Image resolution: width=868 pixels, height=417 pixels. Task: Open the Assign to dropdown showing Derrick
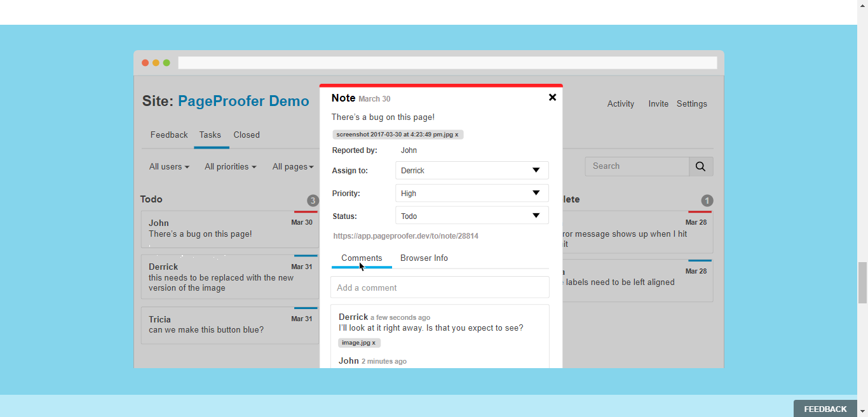(471, 170)
